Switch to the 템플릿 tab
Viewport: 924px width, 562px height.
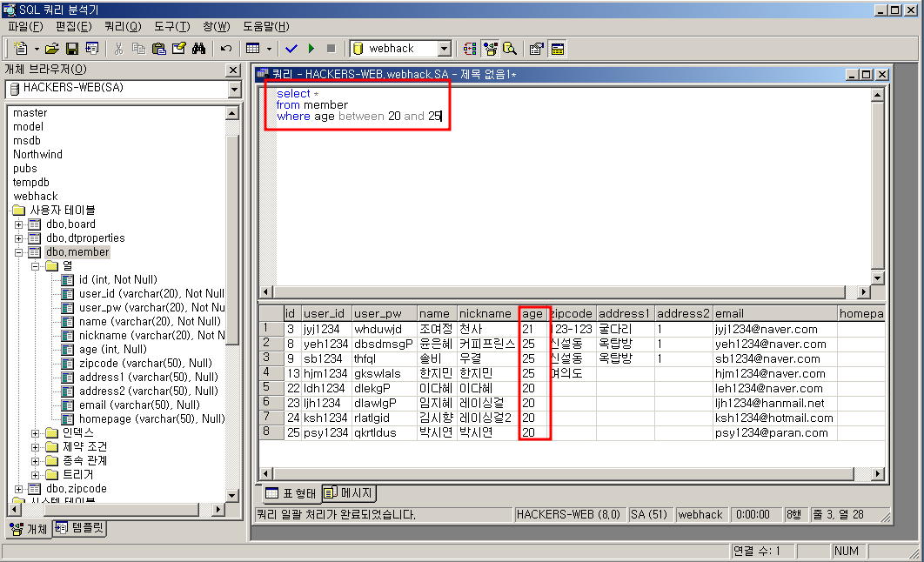(x=79, y=528)
